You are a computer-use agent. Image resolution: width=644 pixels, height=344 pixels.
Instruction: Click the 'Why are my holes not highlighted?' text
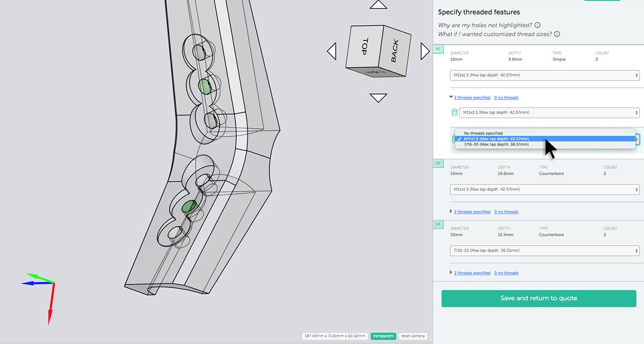(x=486, y=25)
